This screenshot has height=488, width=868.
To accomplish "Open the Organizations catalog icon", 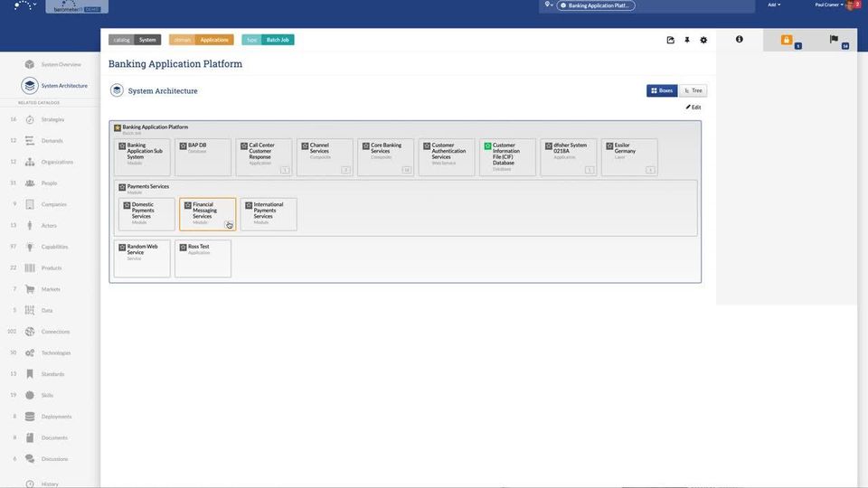I will [x=30, y=162].
